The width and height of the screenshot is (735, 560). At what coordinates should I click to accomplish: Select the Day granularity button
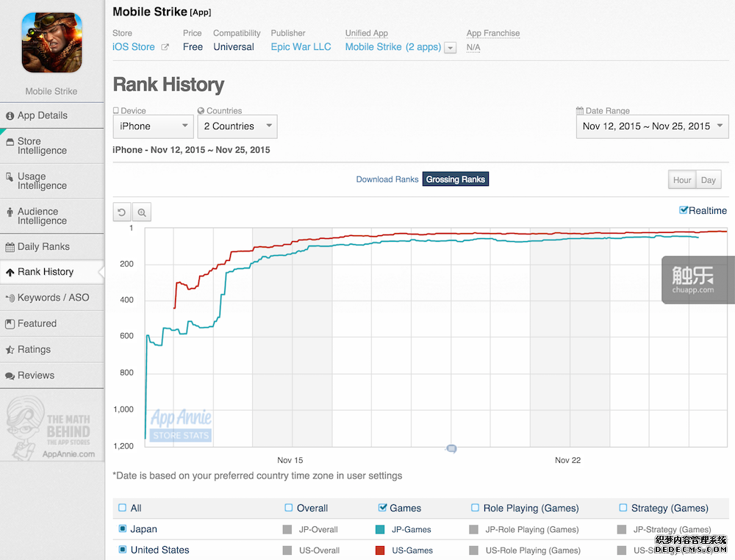tap(709, 180)
